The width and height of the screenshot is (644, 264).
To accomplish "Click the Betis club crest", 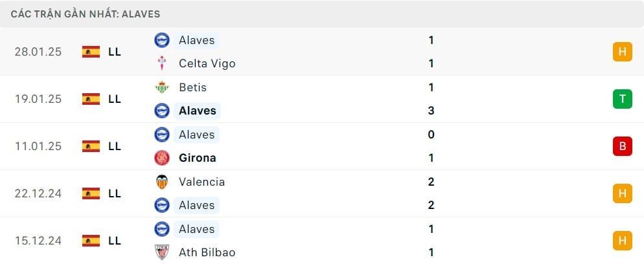I will [161, 87].
